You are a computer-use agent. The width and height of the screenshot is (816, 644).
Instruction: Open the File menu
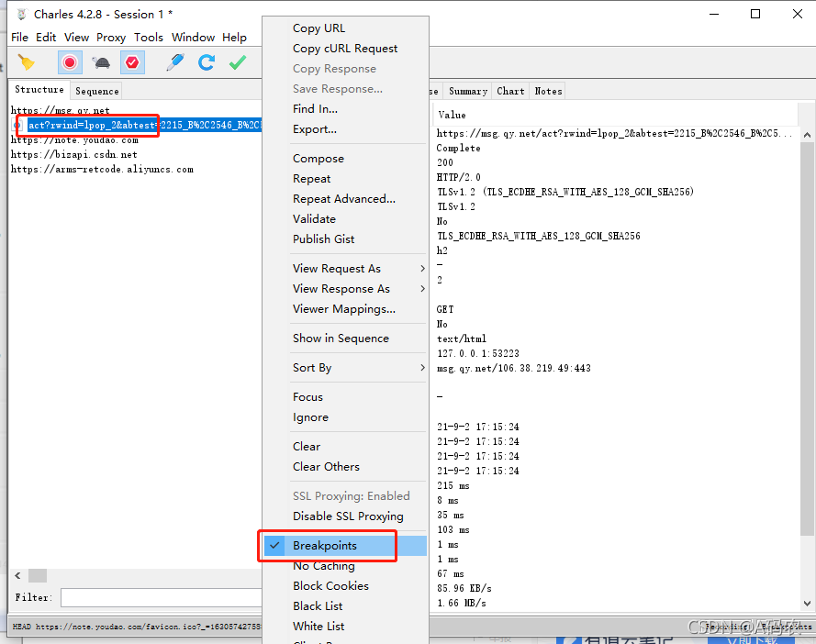pos(20,38)
